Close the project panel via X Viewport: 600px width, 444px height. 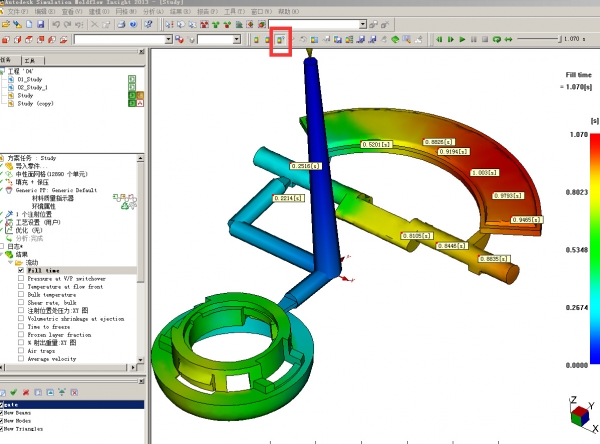[x=141, y=52]
